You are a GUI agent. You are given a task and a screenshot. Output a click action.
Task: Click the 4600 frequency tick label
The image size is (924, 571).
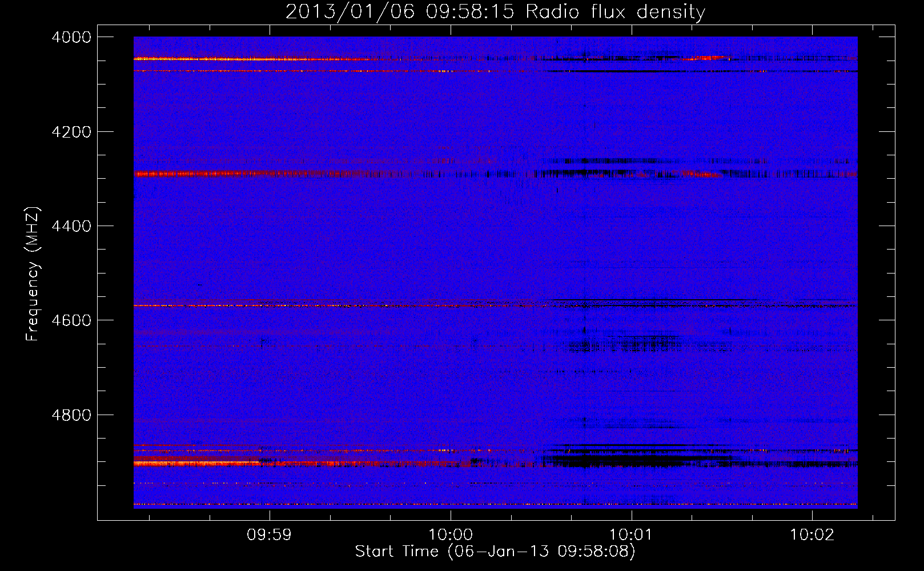pos(71,320)
